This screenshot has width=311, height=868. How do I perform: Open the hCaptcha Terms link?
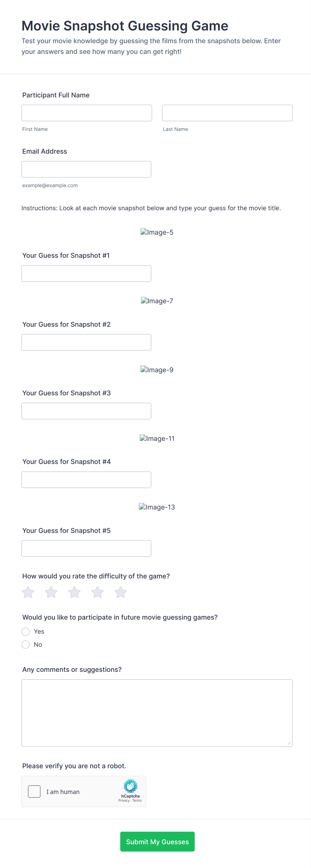(137, 801)
